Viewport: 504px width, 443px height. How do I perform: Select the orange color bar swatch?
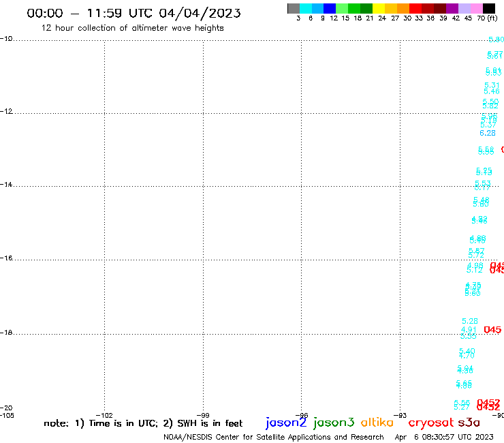coord(403,8)
